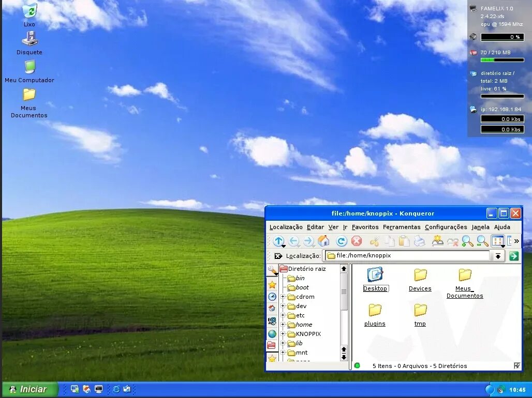Open the Disquete desktop icon

click(29, 43)
